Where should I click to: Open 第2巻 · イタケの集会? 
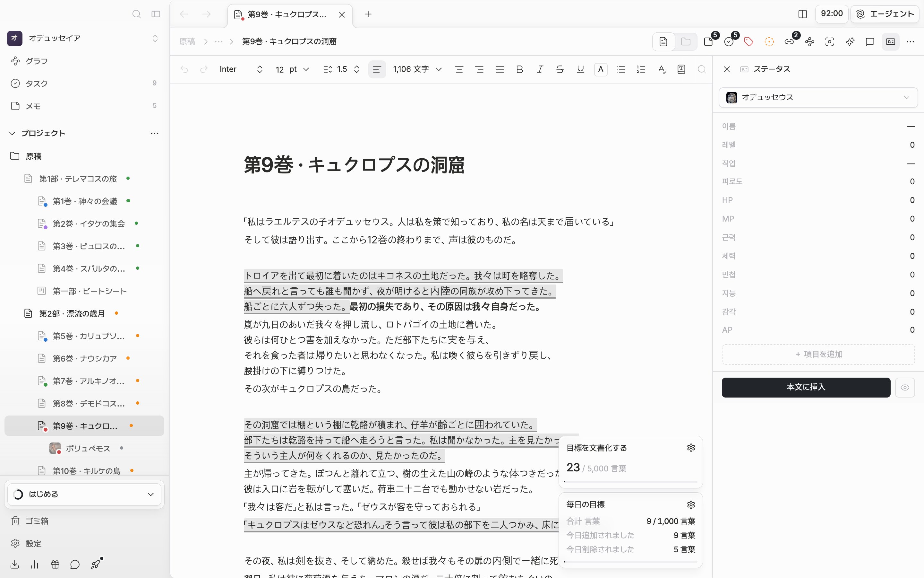(x=84, y=223)
